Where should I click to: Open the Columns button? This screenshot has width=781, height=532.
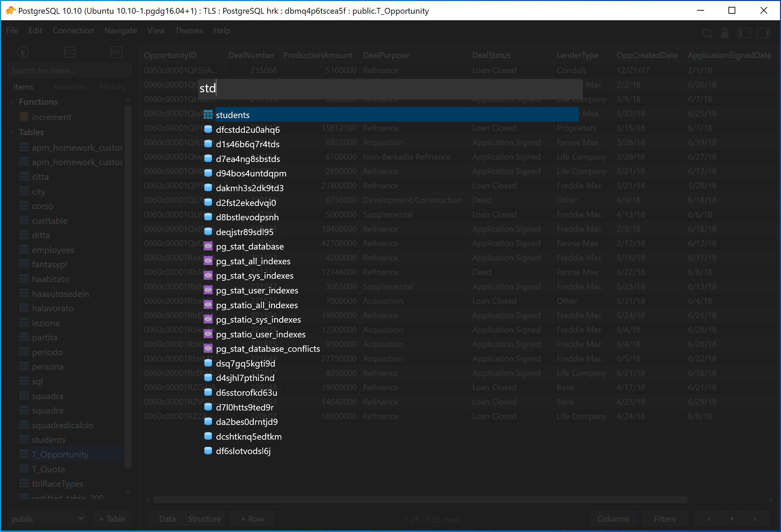(x=613, y=519)
